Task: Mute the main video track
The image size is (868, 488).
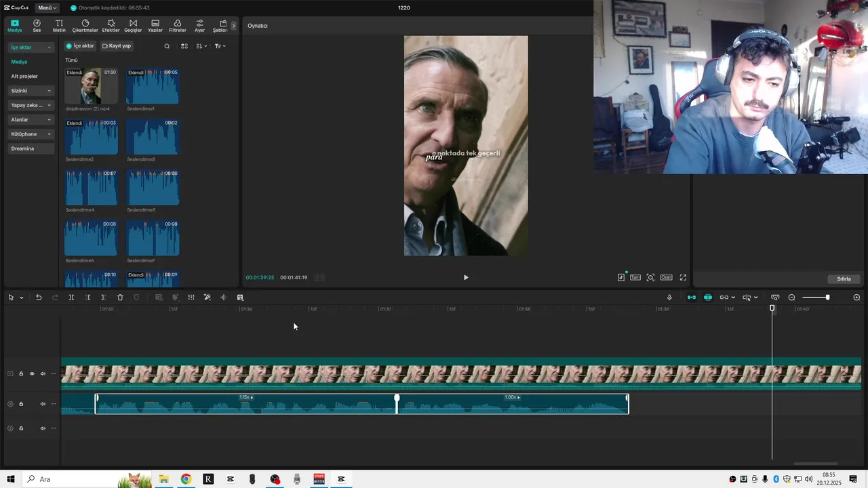Action: pos(43,373)
